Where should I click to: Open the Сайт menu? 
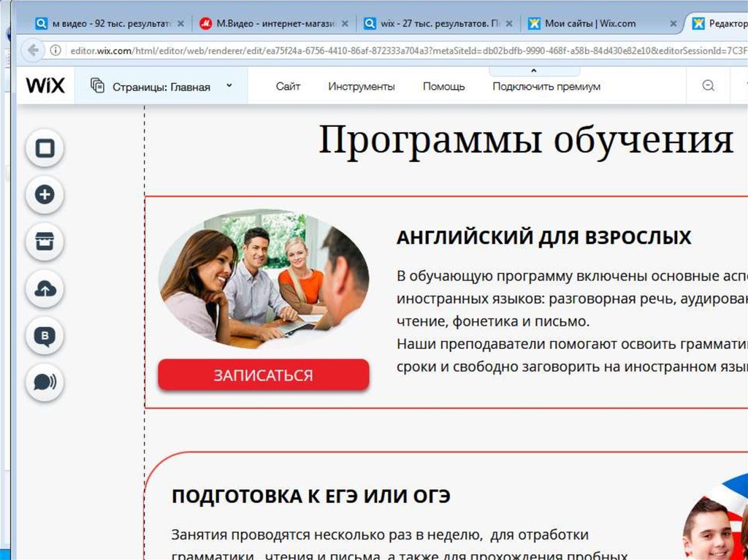coord(288,86)
